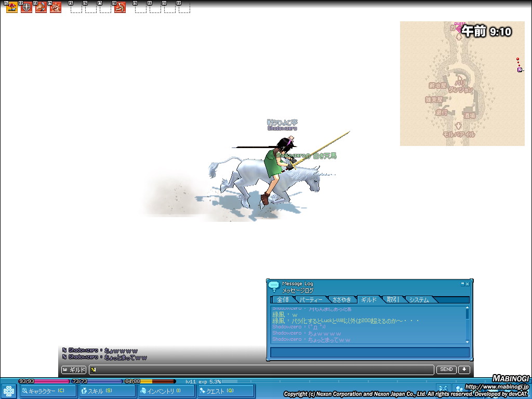Switch to the ささやき tab in Message Log
The width and height of the screenshot is (532, 399).
click(x=342, y=300)
